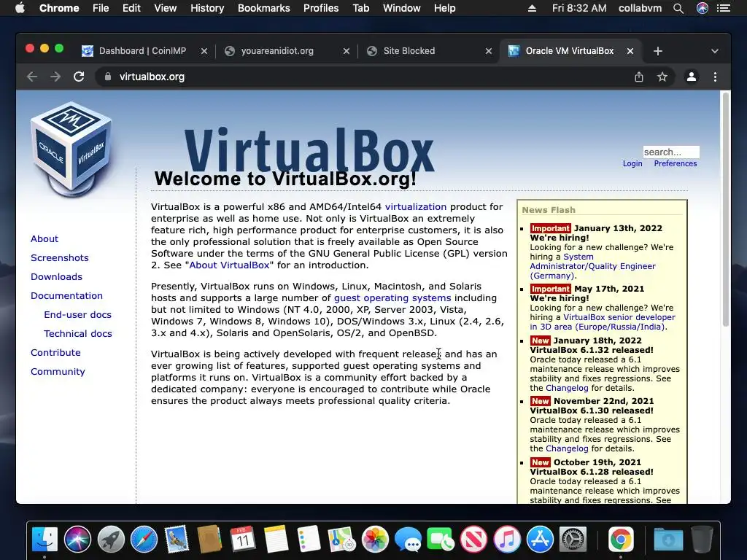The image size is (747, 560).
Task: Open Reminders from the Dock
Action: (309, 540)
